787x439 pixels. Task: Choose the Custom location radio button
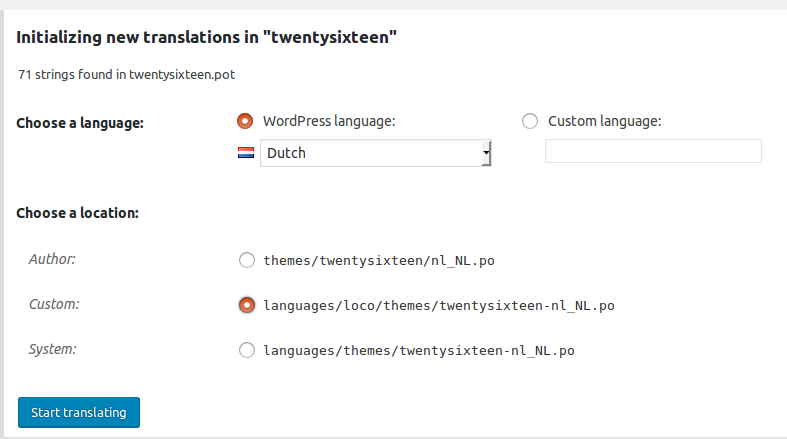tap(247, 305)
